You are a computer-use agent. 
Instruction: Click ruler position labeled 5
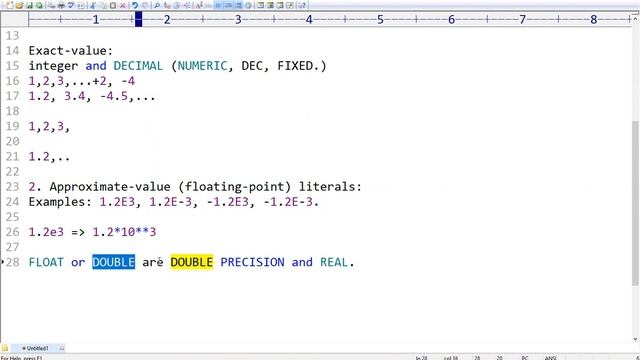point(380,20)
